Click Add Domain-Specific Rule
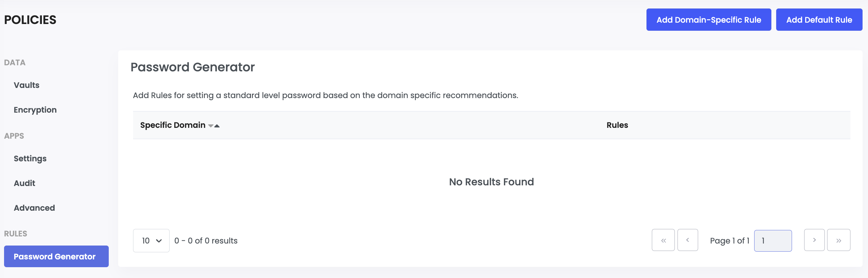The height and width of the screenshot is (278, 868). (708, 20)
